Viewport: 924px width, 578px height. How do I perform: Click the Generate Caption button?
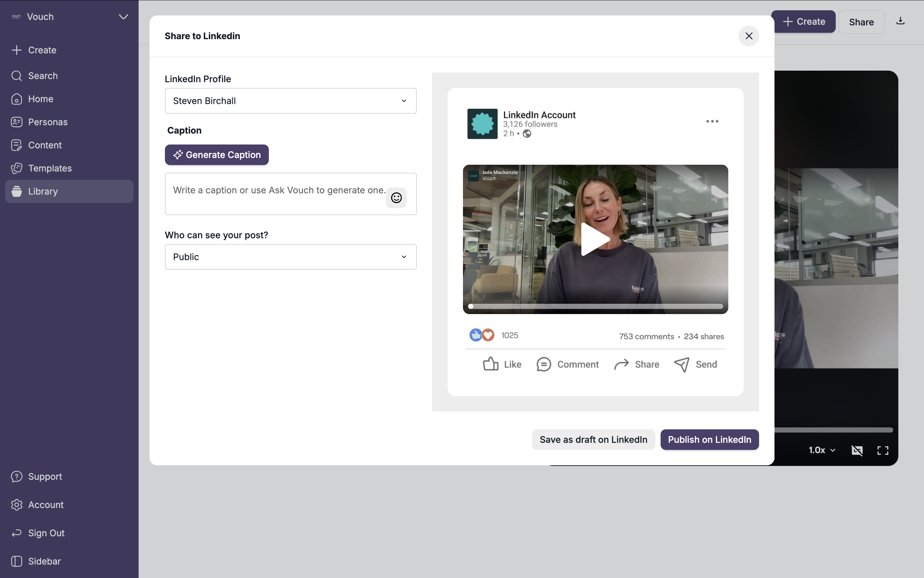coord(217,155)
